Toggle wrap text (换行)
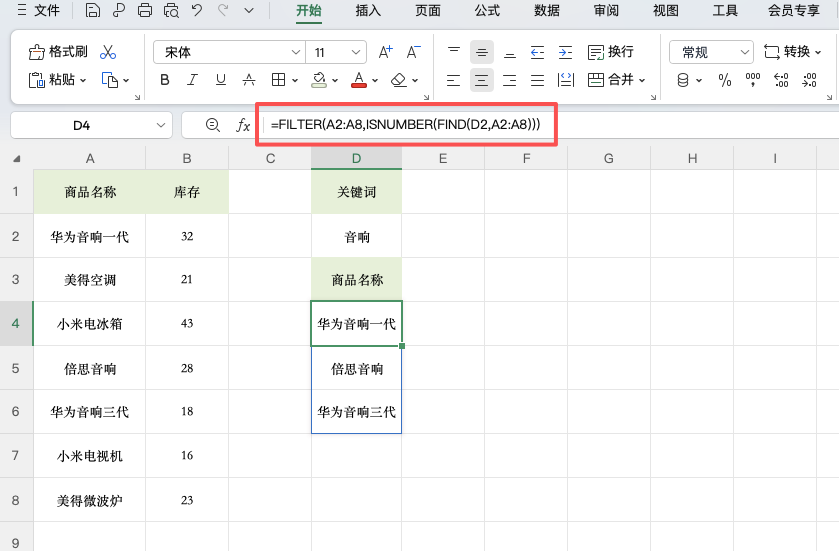 (611, 52)
